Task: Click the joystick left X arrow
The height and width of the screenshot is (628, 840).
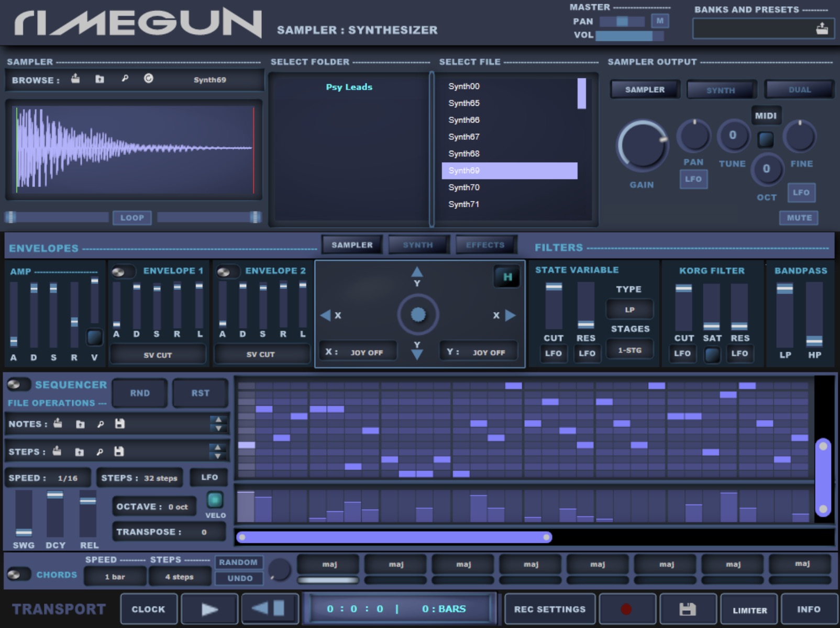Action: click(325, 315)
